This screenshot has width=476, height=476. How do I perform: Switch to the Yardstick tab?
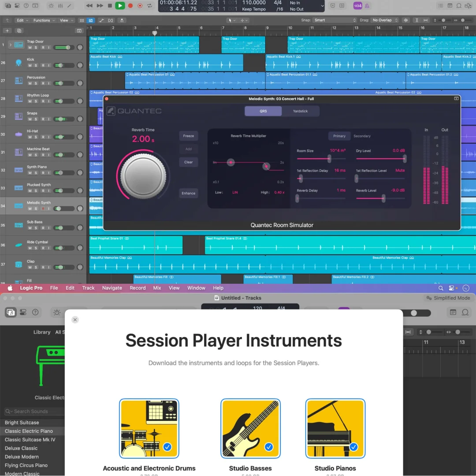tap(300, 111)
